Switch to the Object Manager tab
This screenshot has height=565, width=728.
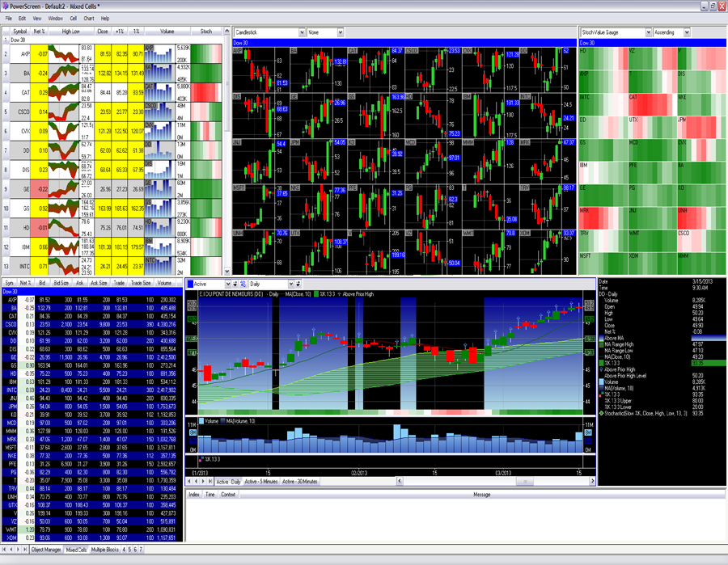(46, 550)
